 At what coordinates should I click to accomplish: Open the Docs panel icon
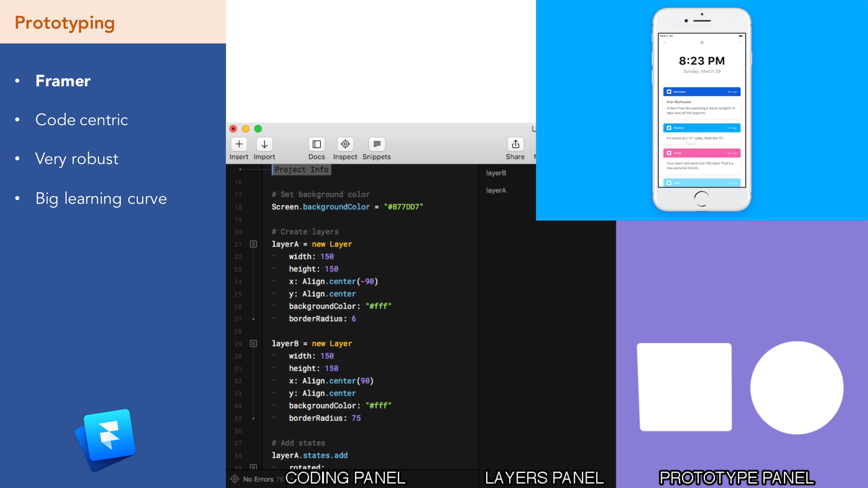click(316, 144)
